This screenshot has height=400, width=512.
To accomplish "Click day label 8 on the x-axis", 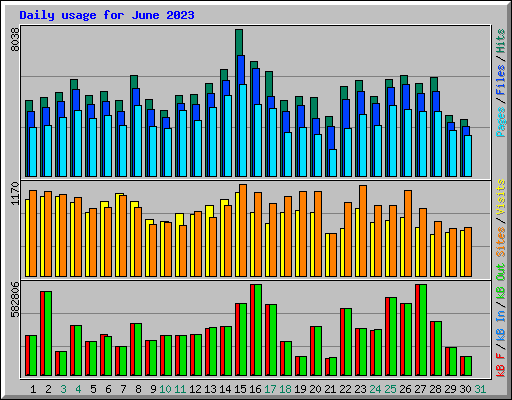I will (x=138, y=389).
